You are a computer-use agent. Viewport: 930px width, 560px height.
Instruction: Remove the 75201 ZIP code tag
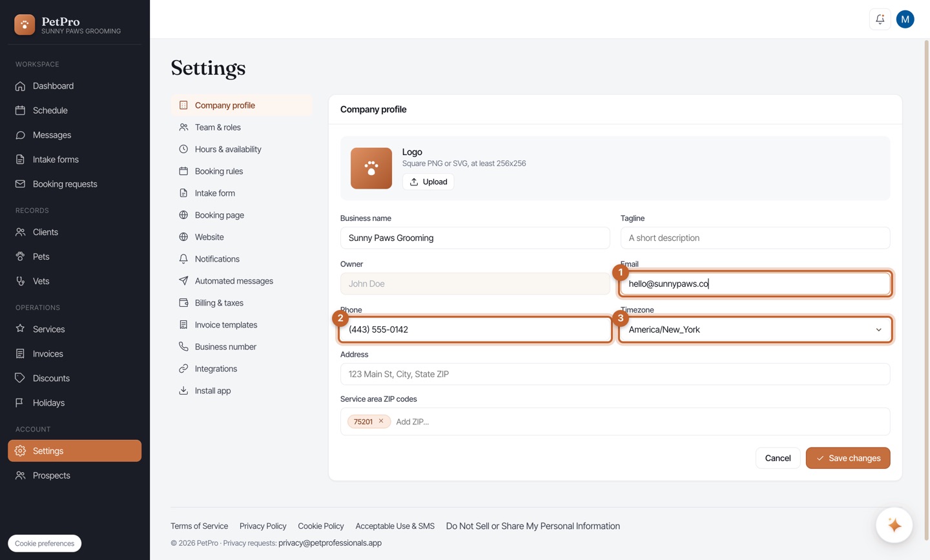(381, 421)
